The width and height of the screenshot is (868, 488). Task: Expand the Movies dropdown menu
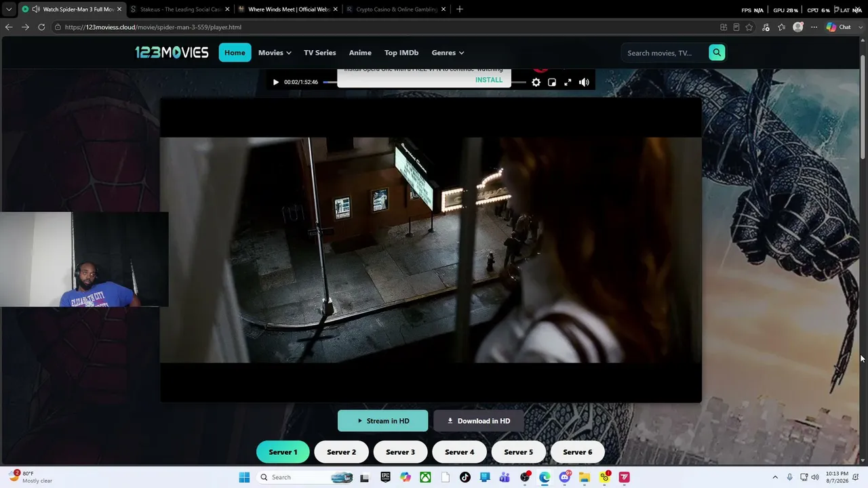coord(275,53)
